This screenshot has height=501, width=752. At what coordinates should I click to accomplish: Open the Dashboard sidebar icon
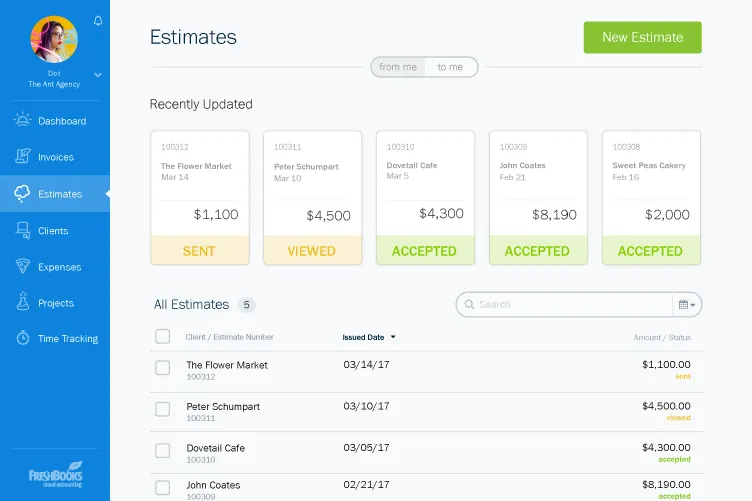point(23,121)
